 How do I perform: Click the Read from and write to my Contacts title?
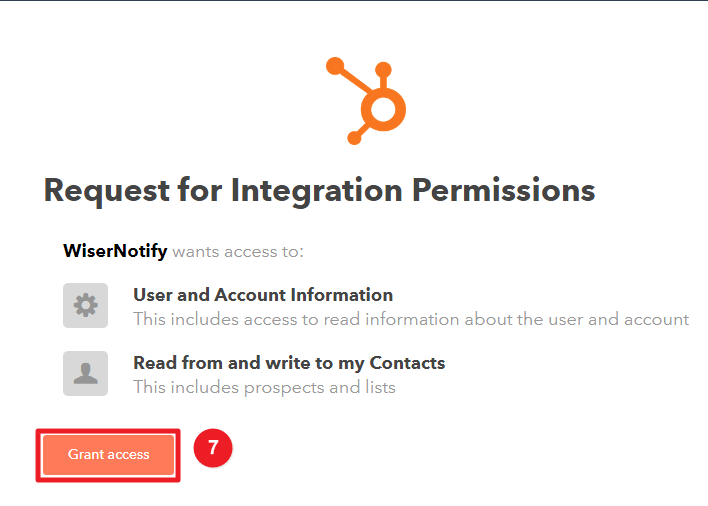coord(289,363)
